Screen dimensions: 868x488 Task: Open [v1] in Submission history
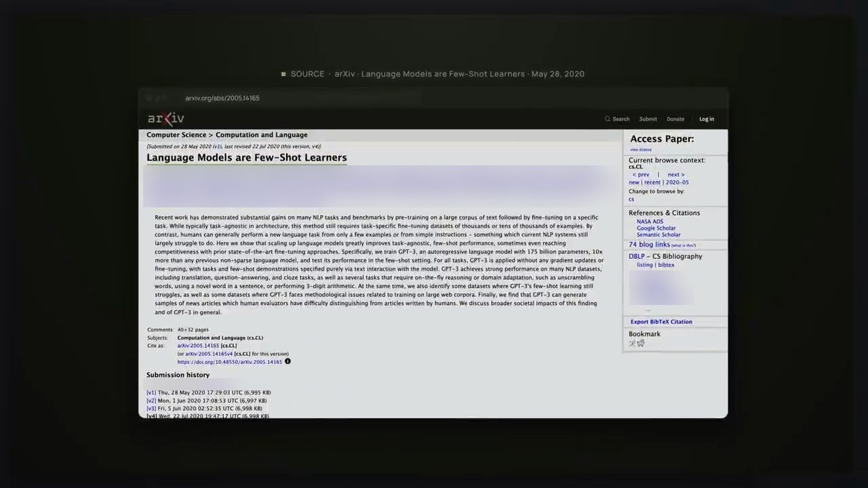pyautogui.click(x=151, y=392)
